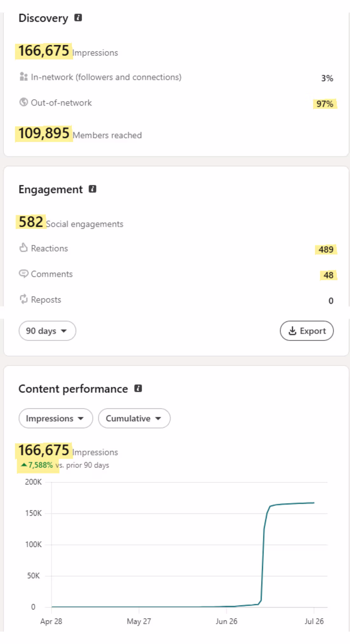Expand the Cumulative view dropdown
This screenshot has width=350, height=644.
(x=134, y=418)
